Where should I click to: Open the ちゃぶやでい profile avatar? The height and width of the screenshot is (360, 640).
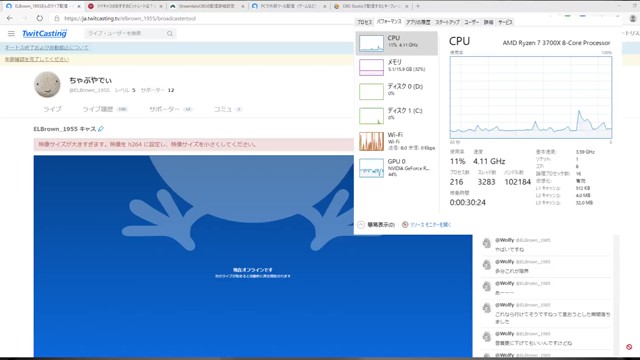[x=47, y=84]
